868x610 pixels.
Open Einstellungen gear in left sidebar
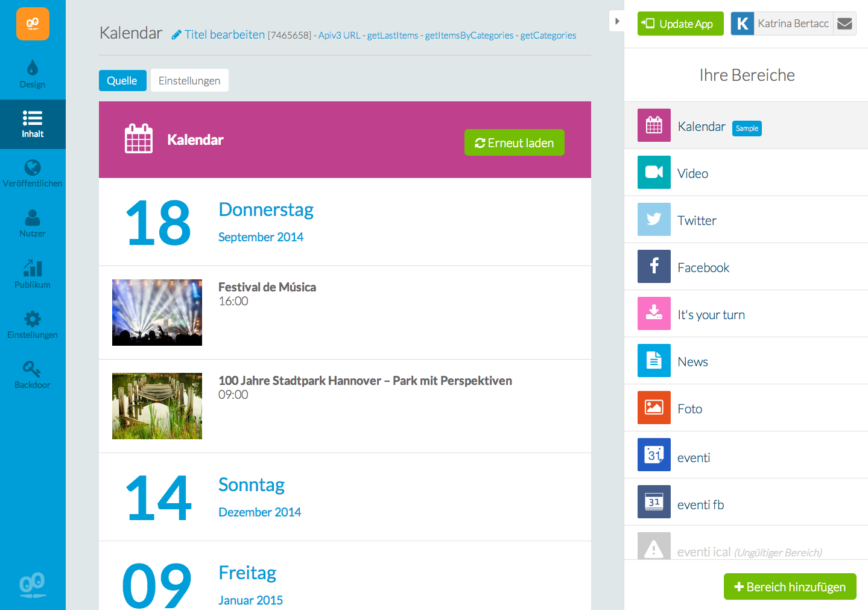point(33,325)
